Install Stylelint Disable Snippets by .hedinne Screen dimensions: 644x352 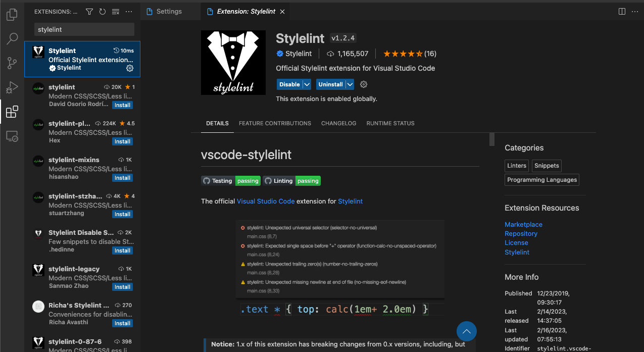(122, 250)
